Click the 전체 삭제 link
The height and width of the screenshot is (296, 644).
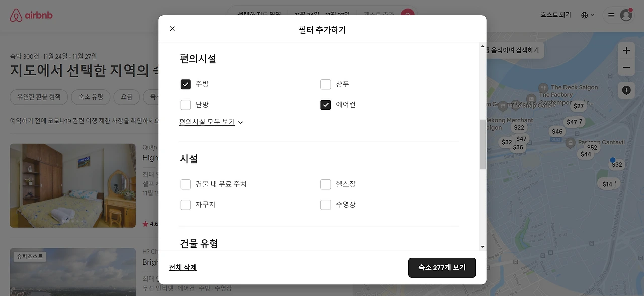pyautogui.click(x=183, y=268)
